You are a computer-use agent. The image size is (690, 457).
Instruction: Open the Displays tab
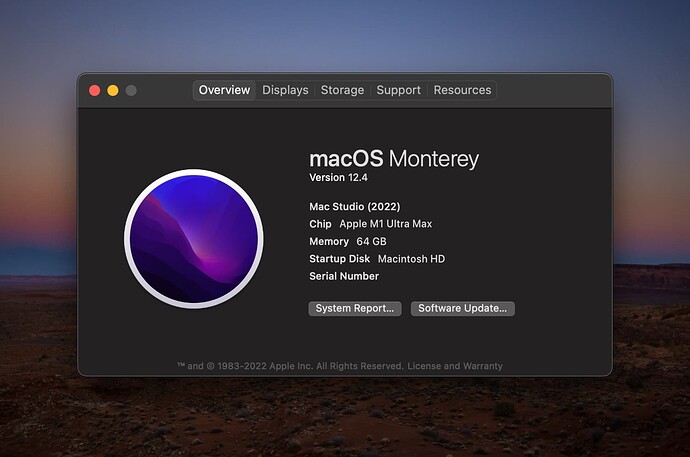285,90
